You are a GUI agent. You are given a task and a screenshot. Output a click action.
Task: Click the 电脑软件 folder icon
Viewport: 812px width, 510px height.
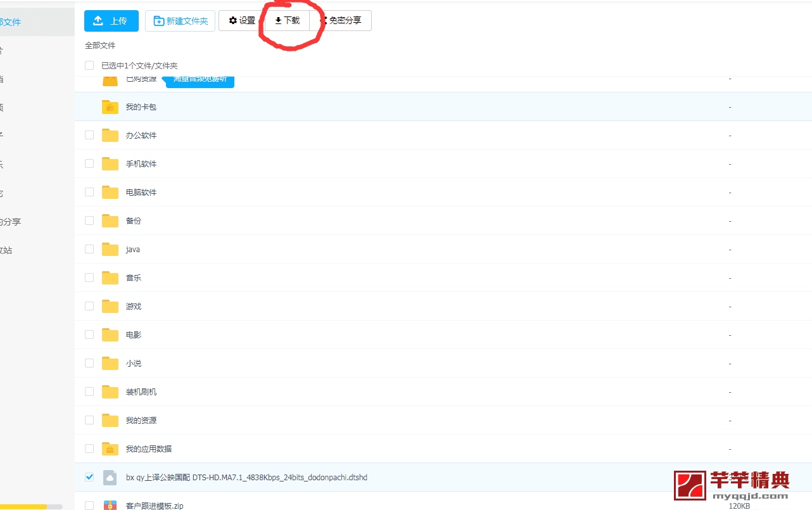(x=110, y=193)
